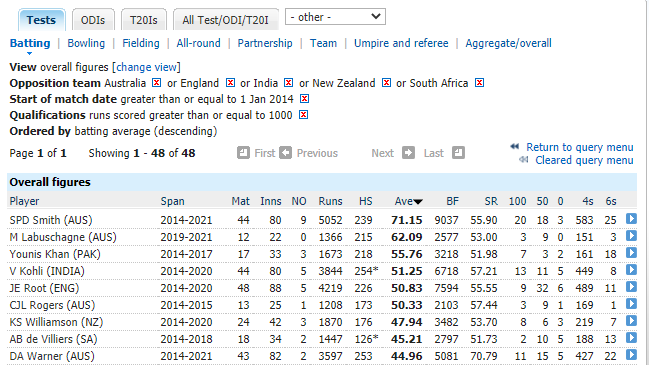Select the Aggregate/overall menu
Image resolution: width=649 pixels, height=365 pixels.
tap(508, 43)
